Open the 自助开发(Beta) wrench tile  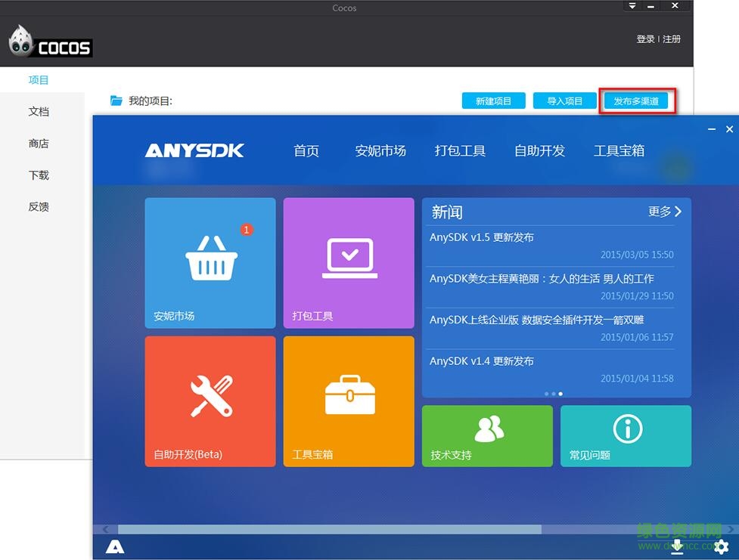click(x=210, y=401)
